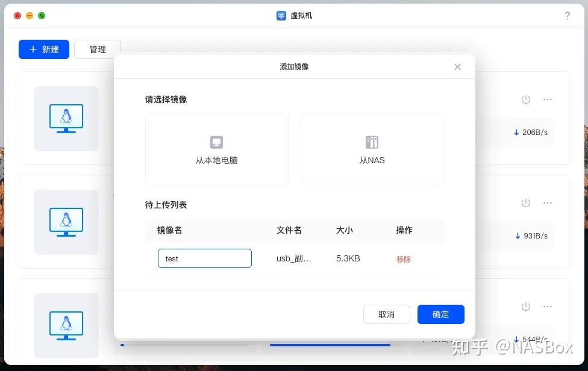The width and height of the screenshot is (588, 371).
Task: Open the 管理 button
Action: [x=98, y=49]
